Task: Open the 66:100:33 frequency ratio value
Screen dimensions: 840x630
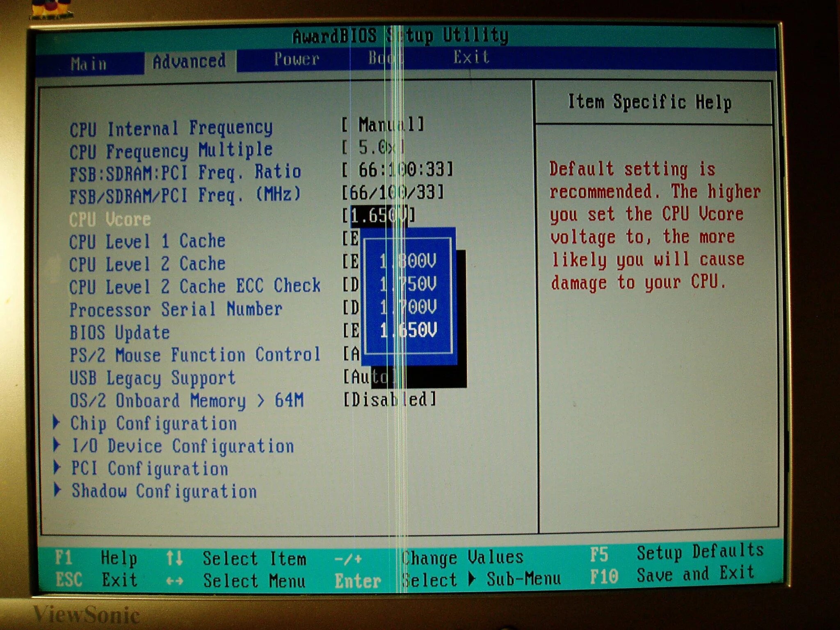Action: [x=397, y=169]
